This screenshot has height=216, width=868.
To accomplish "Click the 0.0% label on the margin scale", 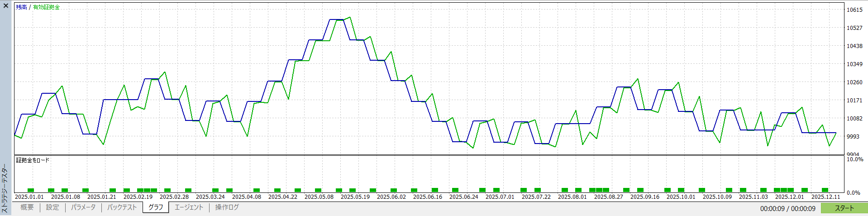I will click(854, 193).
